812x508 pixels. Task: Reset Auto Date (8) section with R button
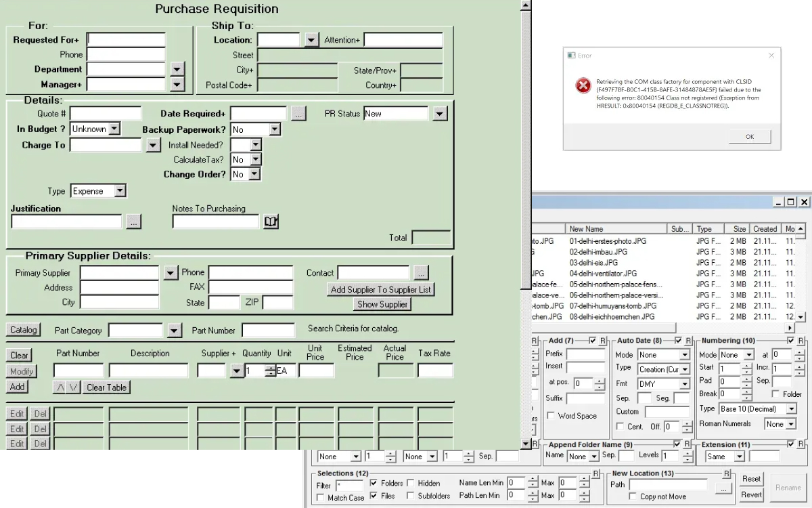pos(688,341)
